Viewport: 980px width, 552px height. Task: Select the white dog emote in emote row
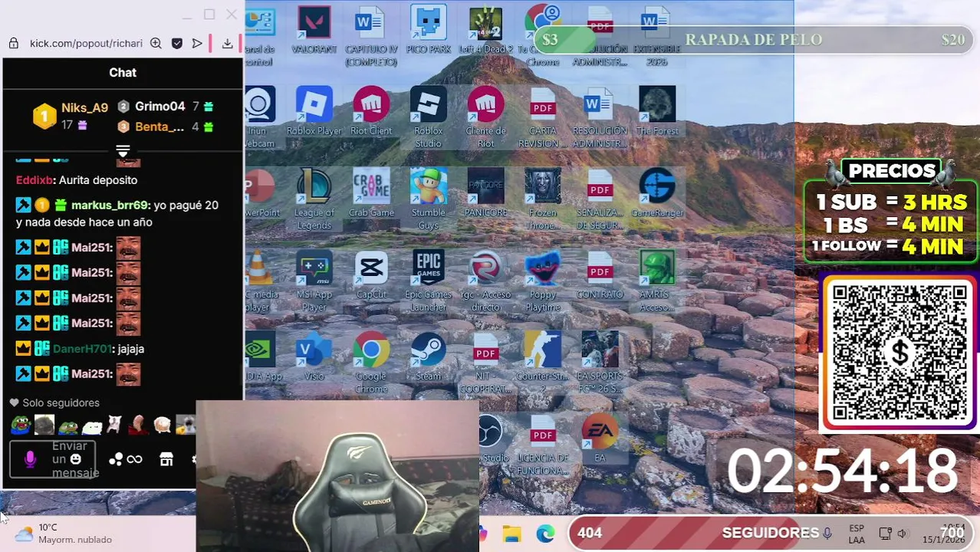click(x=92, y=425)
